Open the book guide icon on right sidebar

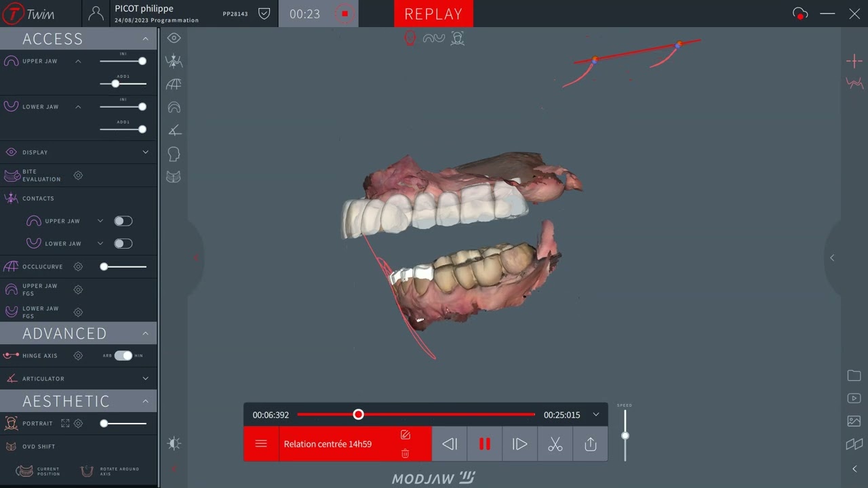pos(854,444)
